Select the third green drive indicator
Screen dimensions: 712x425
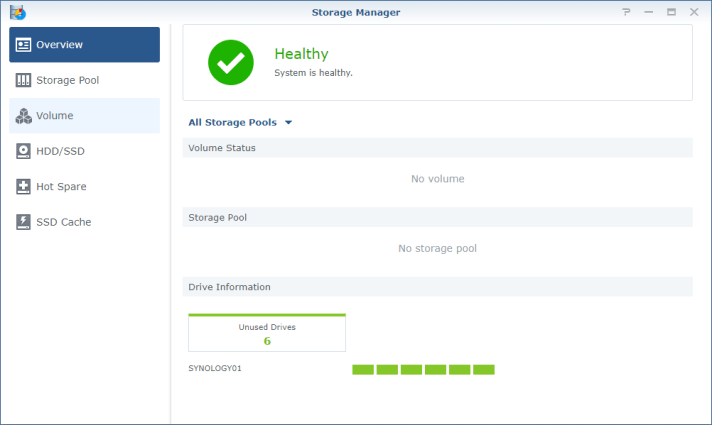(411, 370)
